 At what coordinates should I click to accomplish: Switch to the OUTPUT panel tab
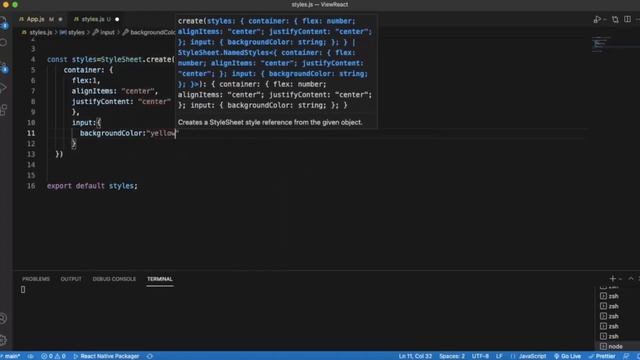coord(71,279)
